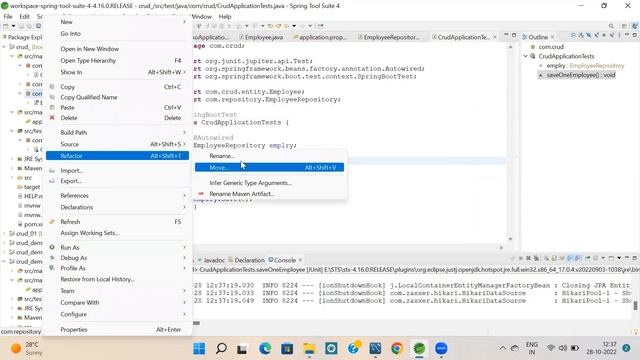Open Task View icon on taskbar
640x360 pixels.
pos(243,349)
